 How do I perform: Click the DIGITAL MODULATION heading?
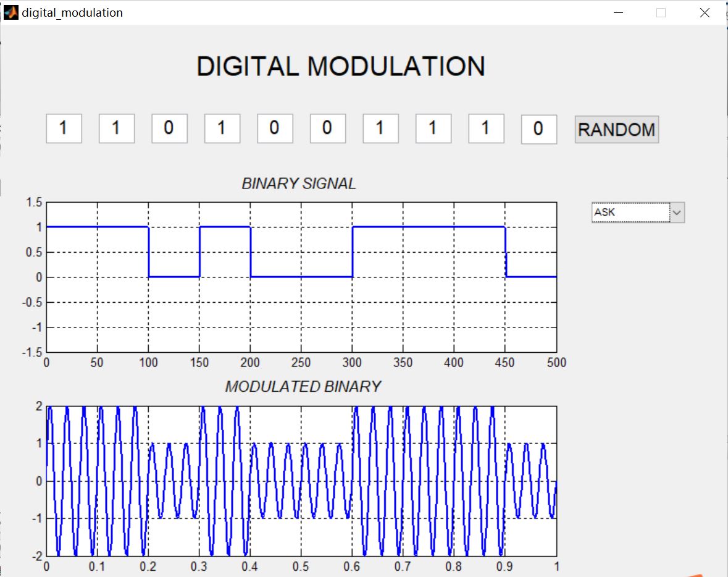pos(341,66)
